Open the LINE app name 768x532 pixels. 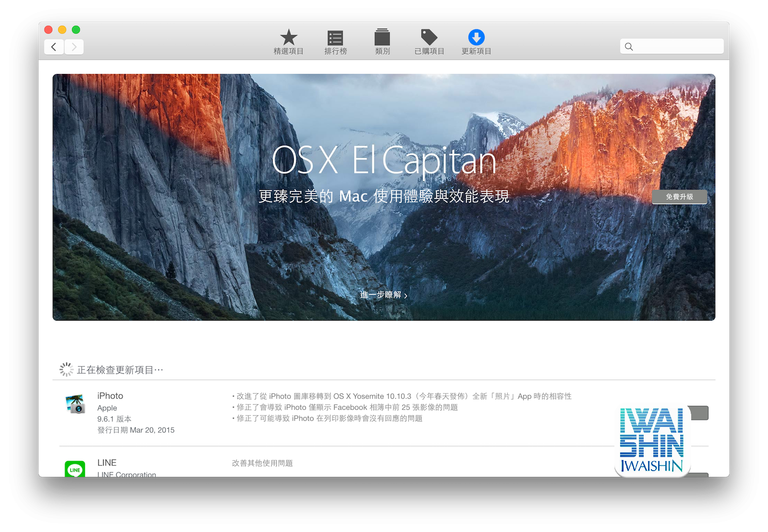(107, 462)
